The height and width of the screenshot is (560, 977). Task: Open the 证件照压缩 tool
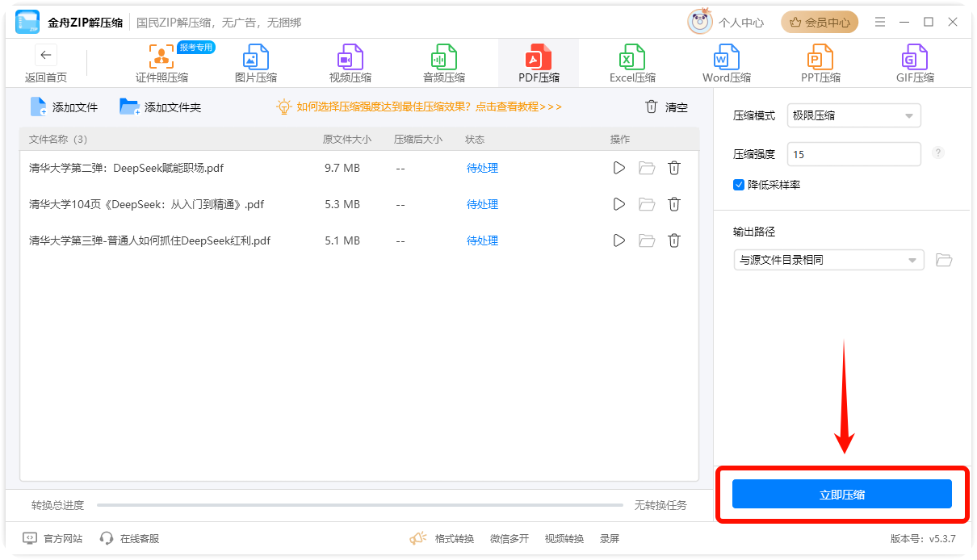(x=161, y=64)
